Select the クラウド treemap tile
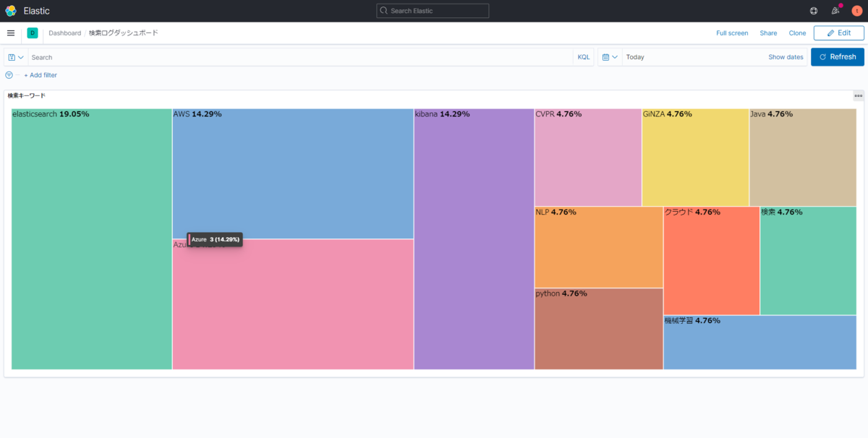This screenshot has height=438, width=868. click(712, 261)
